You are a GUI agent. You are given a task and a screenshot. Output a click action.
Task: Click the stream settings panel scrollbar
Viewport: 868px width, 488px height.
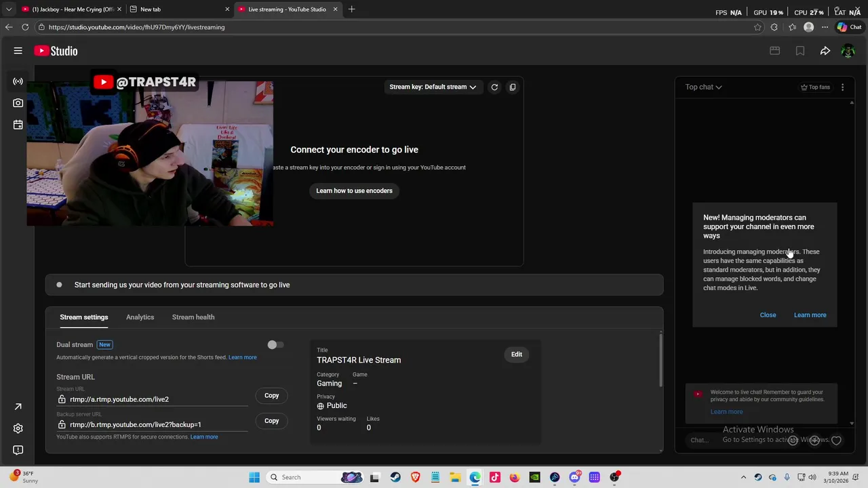pyautogui.click(x=660, y=361)
